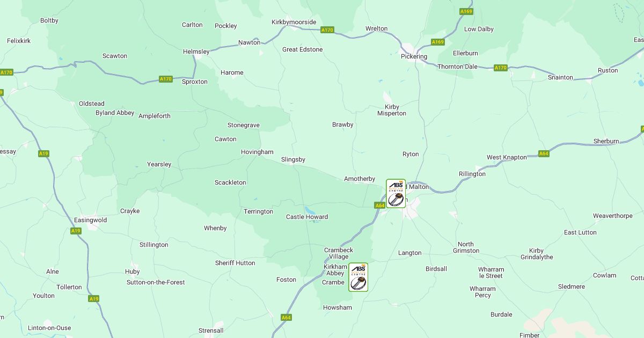Click the A19 road shield near Tollerton

pyautogui.click(x=94, y=299)
